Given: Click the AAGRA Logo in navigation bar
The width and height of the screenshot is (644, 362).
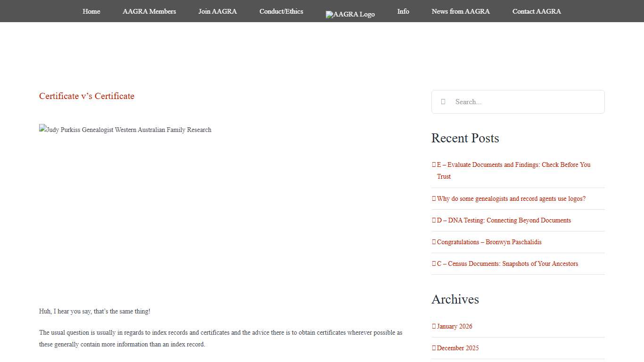Looking at the screenshot, I should coord(350,14).
